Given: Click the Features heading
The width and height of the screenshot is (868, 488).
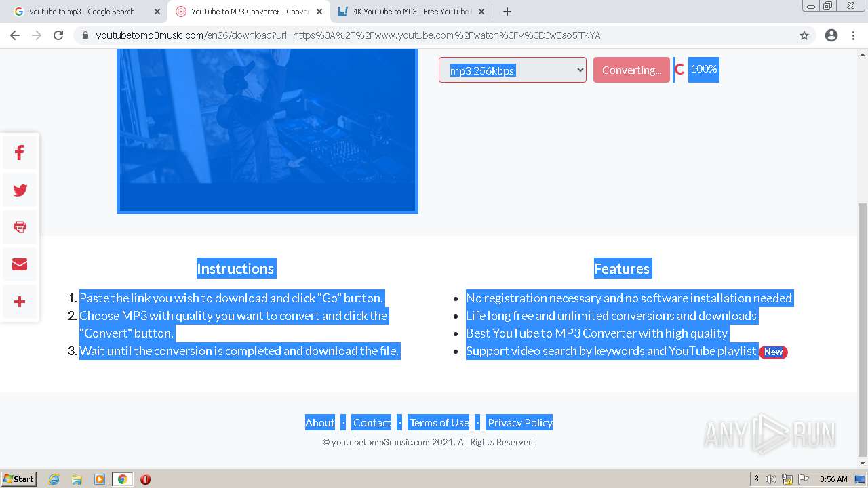Looking at the screenshot, I should point(623,268).
